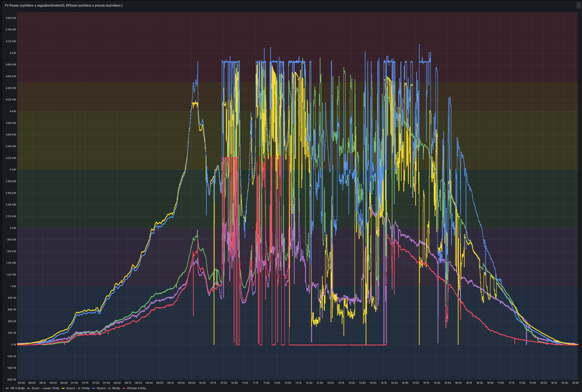Open the panel menu three-dots icon

click(579, 5)
